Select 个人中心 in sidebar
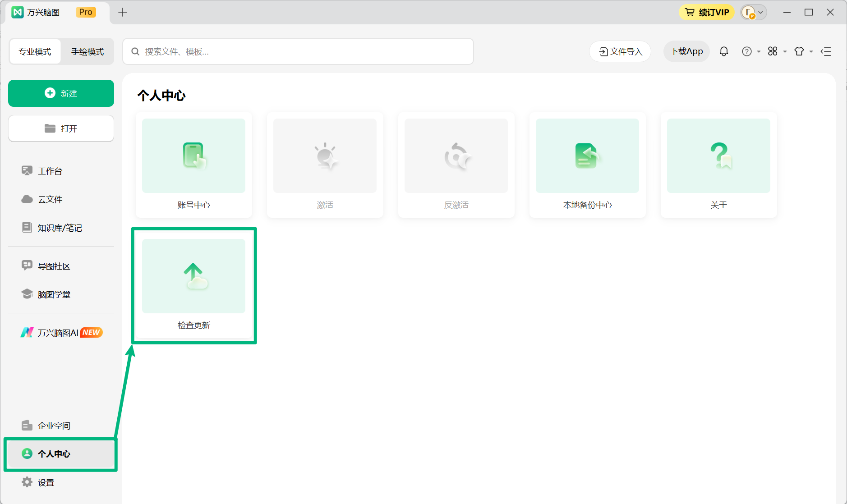 61,454
